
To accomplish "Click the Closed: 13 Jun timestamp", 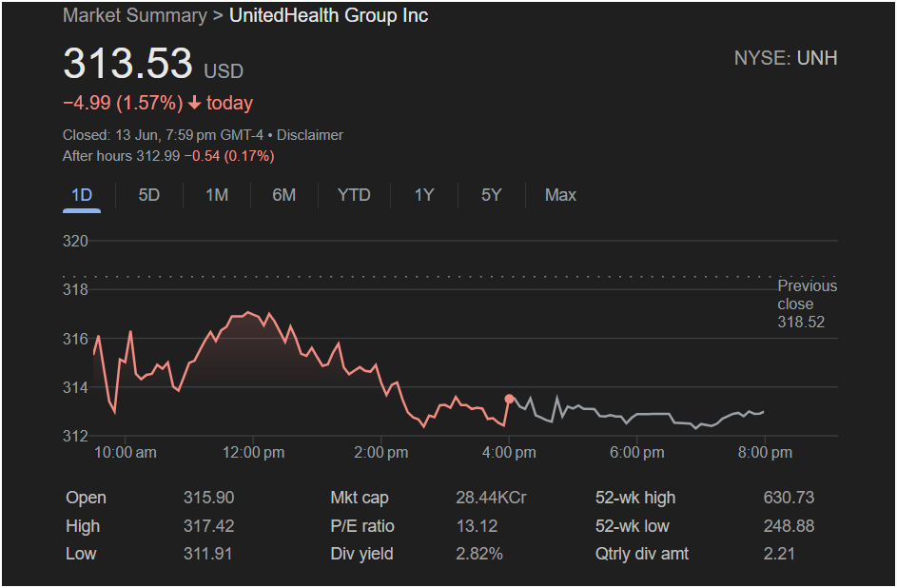I will click(x=163, y=135).
